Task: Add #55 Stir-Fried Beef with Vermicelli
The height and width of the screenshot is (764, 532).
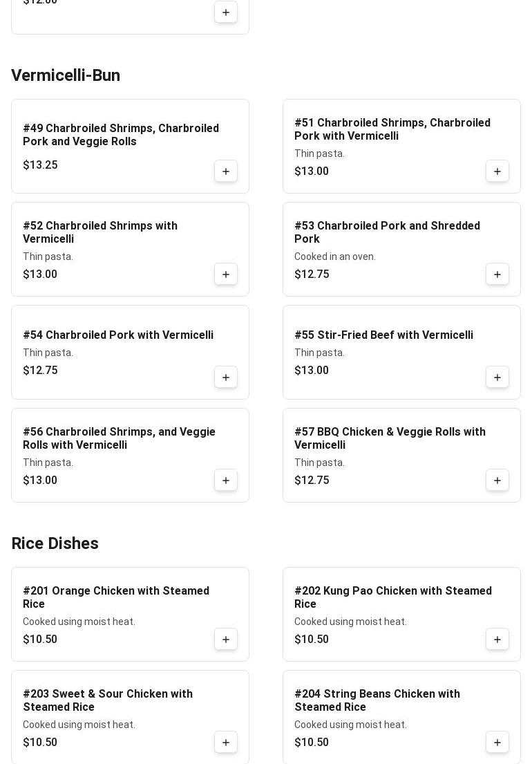Action: (497, 378)
